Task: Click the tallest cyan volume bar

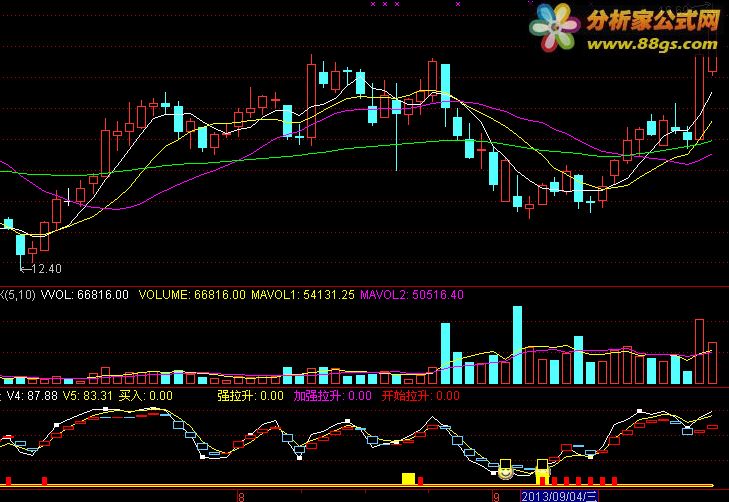Action: pos(517,345)
